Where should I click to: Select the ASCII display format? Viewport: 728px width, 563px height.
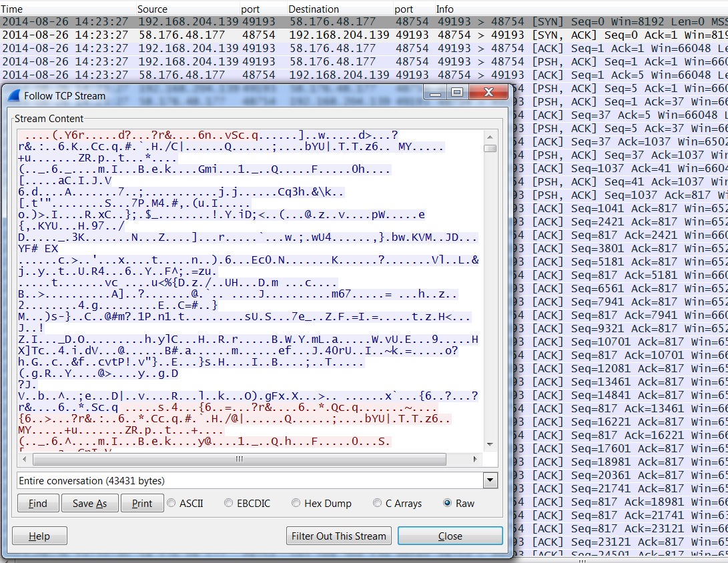(171, 503)
